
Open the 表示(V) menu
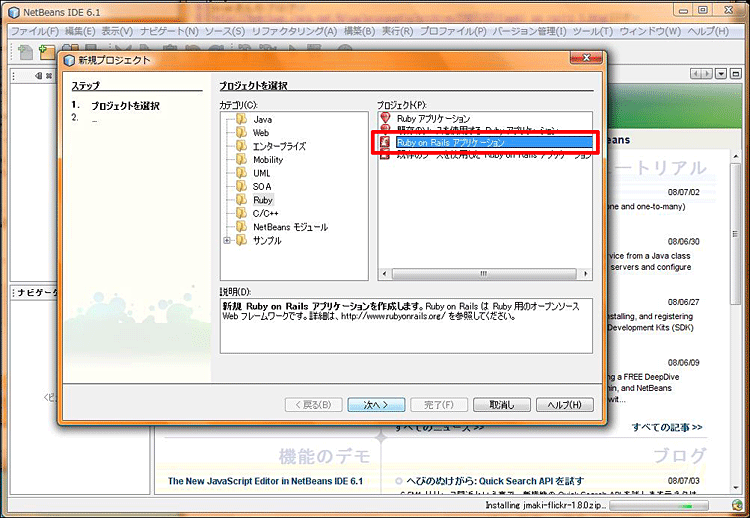click(x=117, y=32)
